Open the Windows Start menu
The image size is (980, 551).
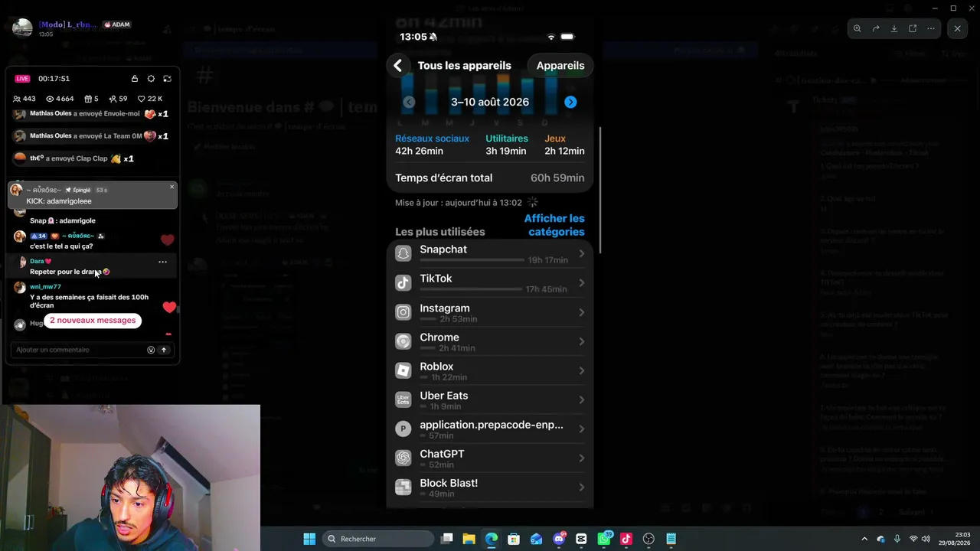(309, 539)
